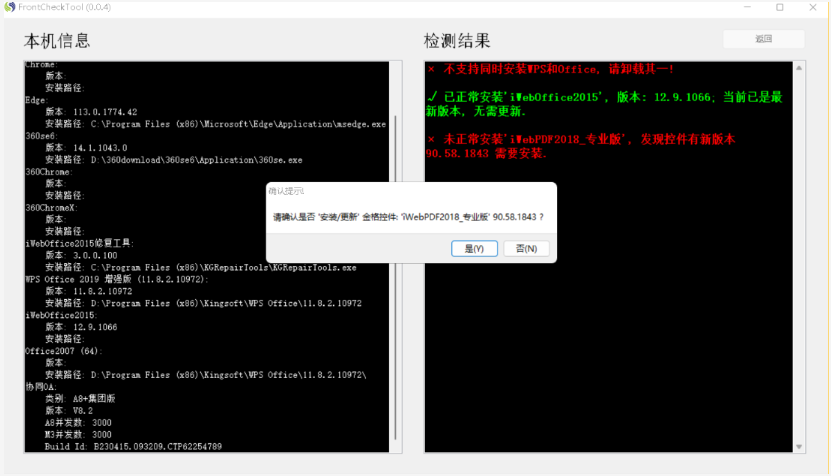
Task: Select the A8并发数 3000 line
Action: [78, 422]
